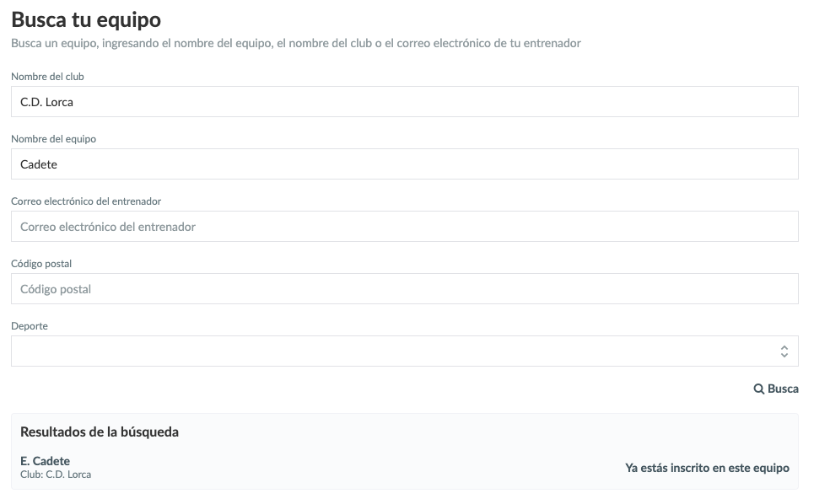Click the Deporte field label
This screenshot has width=814, height=504.
[x=27, y=324]
